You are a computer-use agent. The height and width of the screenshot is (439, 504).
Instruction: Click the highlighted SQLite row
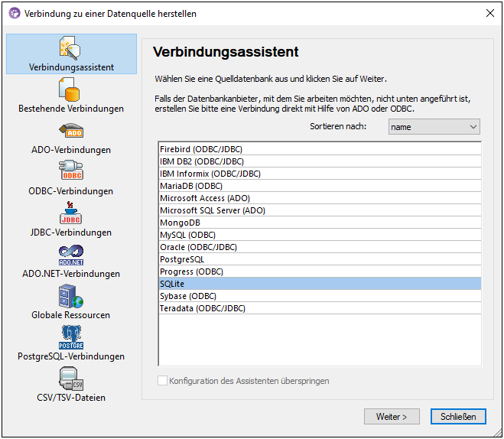(320, 284)
